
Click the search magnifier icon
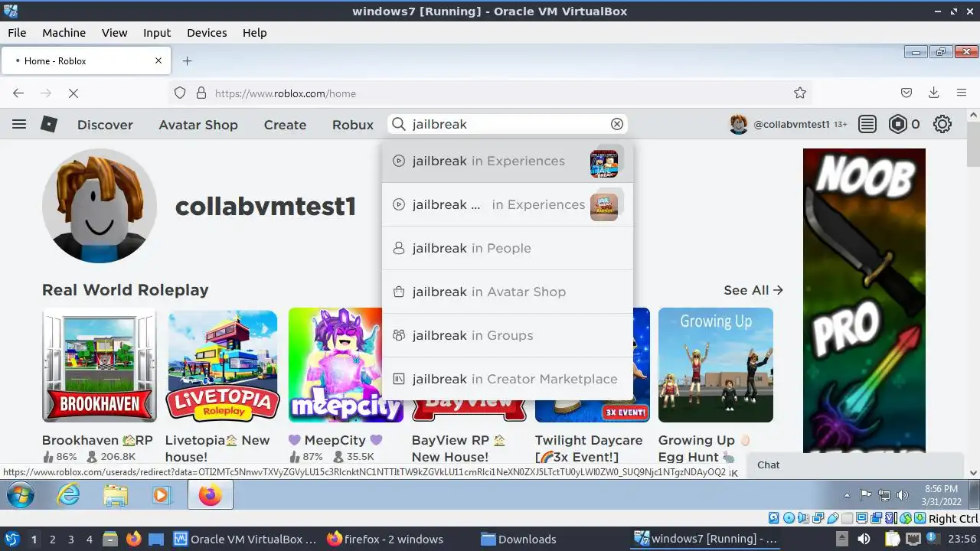[398, 124]
